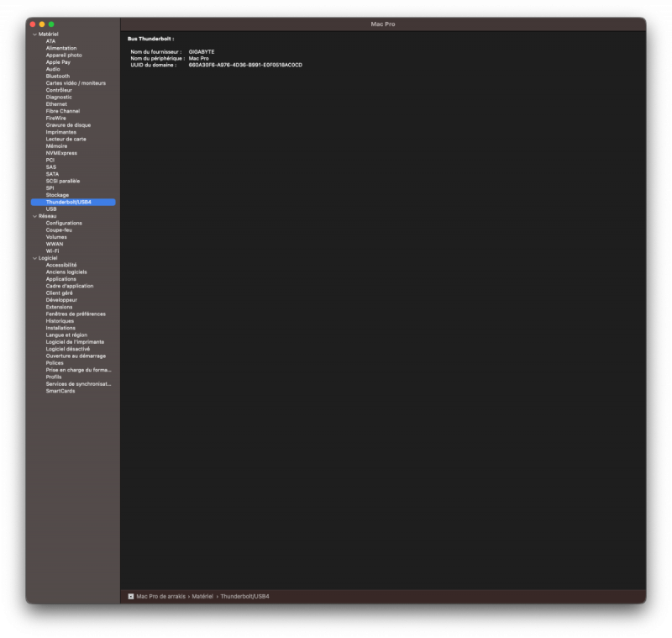Collapse the Matériel section chevron
This screenshot has height=638, width=672.
tap(34, 34)
